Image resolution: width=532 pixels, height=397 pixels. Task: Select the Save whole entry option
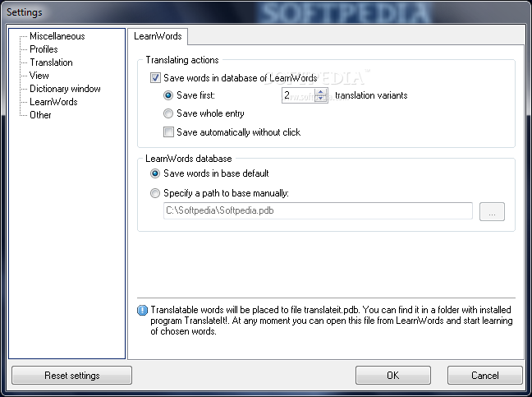pyautogui.click(x=168, y=113)
